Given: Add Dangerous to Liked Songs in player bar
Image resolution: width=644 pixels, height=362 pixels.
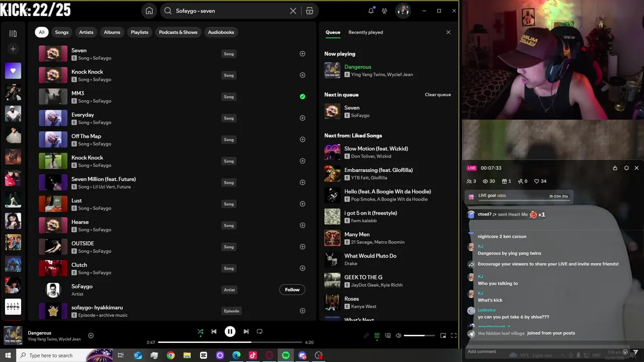Looking at the screenshot, I should pos(91,335).
